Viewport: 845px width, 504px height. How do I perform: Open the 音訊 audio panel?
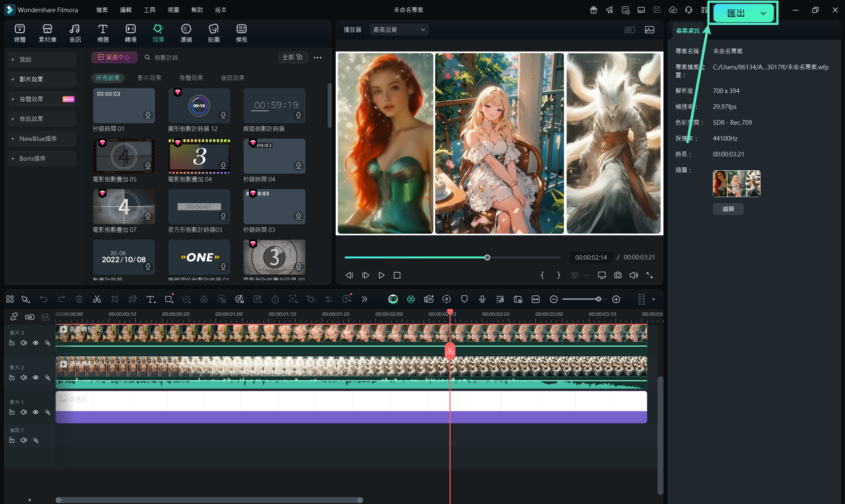(x=75, y=33)
